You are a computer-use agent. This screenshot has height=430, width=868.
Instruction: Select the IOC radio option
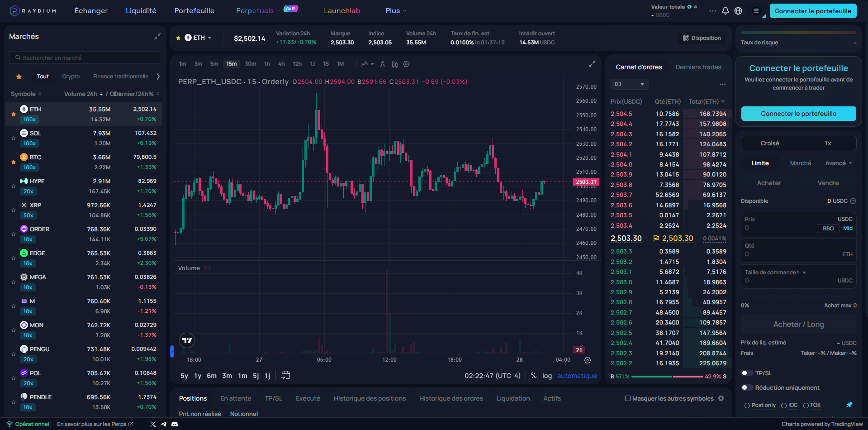(784, 406)
